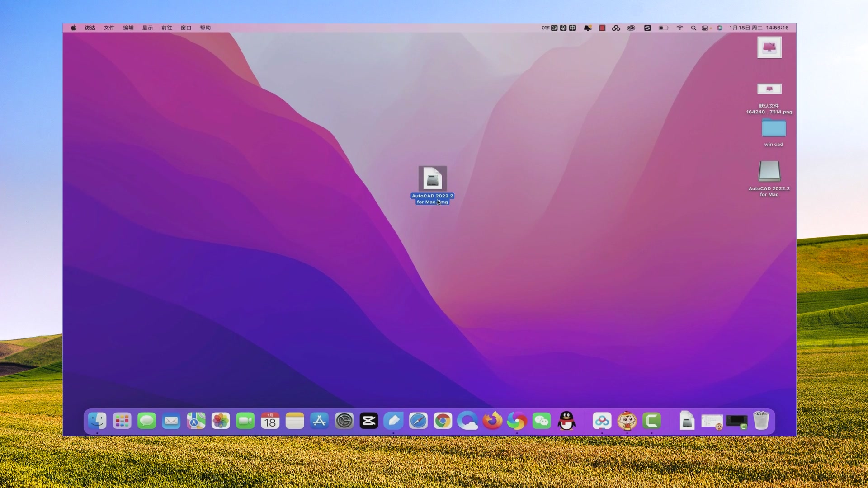This screenshot has width=868, height=488.
Task: Open Creative Cloud menu bar icon
Action: pos(631,28)
